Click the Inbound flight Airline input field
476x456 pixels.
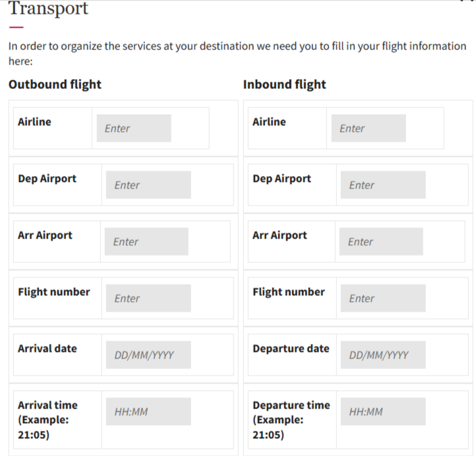pos(369,128)
